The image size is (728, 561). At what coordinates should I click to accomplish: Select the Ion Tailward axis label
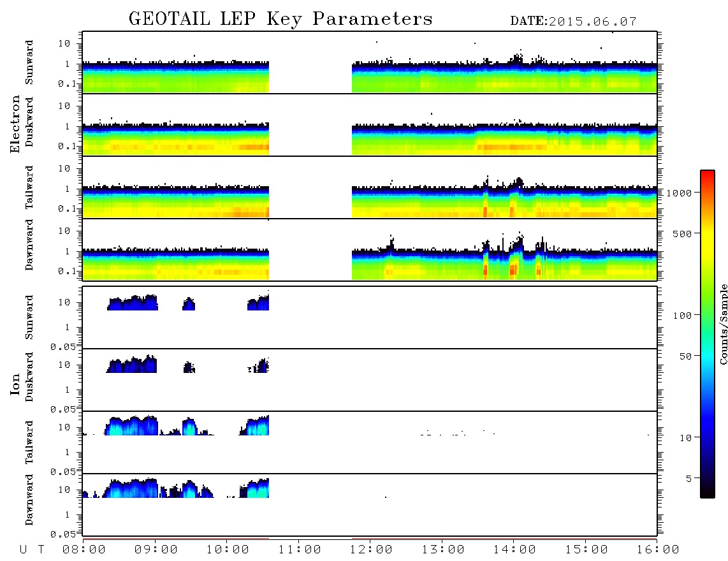(29, 442)
